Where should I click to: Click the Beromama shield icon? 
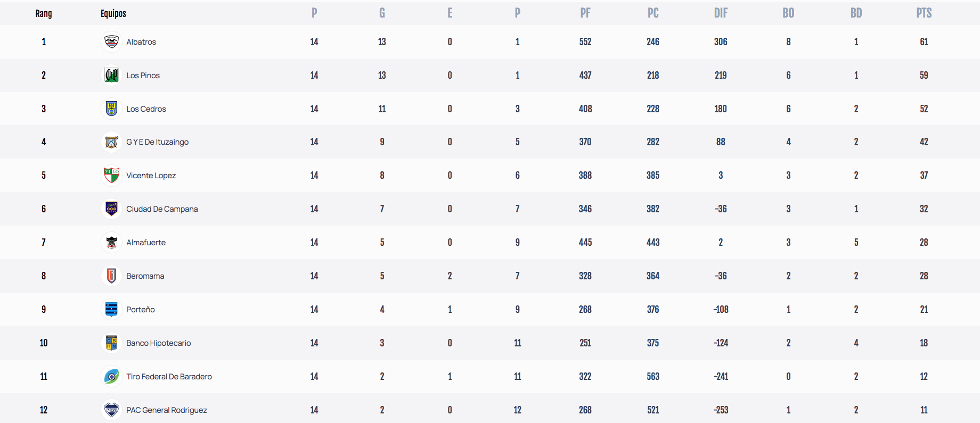tap(111, 276)
